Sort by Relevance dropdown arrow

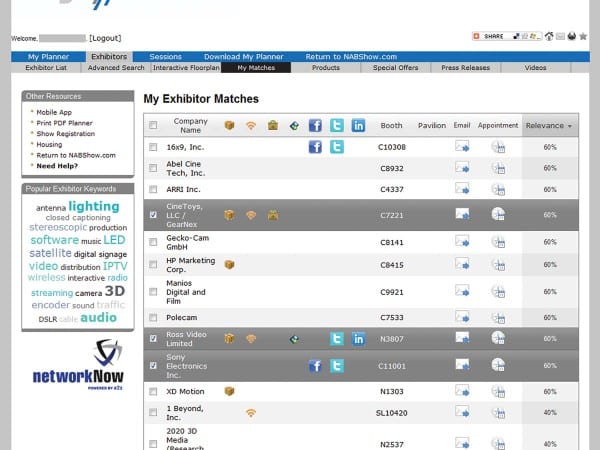(570, 126)
